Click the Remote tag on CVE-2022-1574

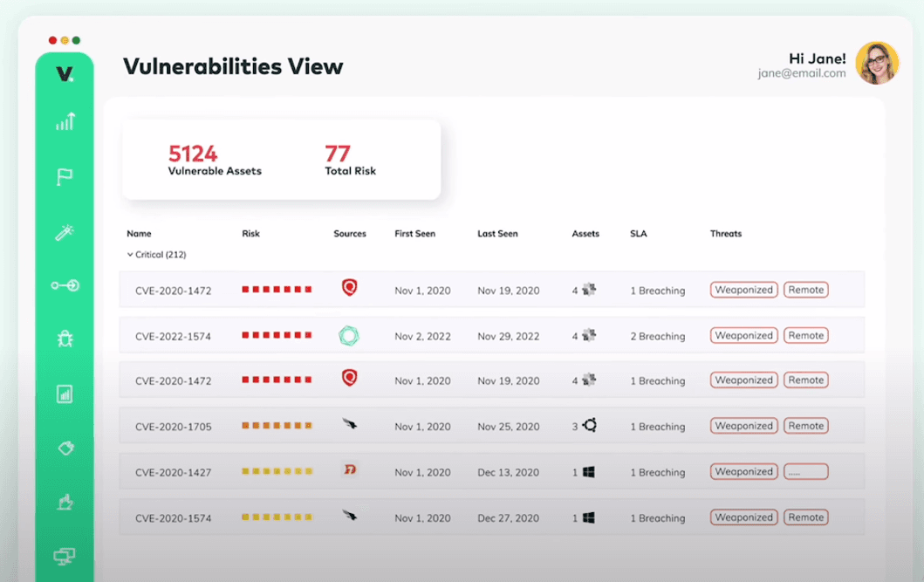tap(805, 335)
